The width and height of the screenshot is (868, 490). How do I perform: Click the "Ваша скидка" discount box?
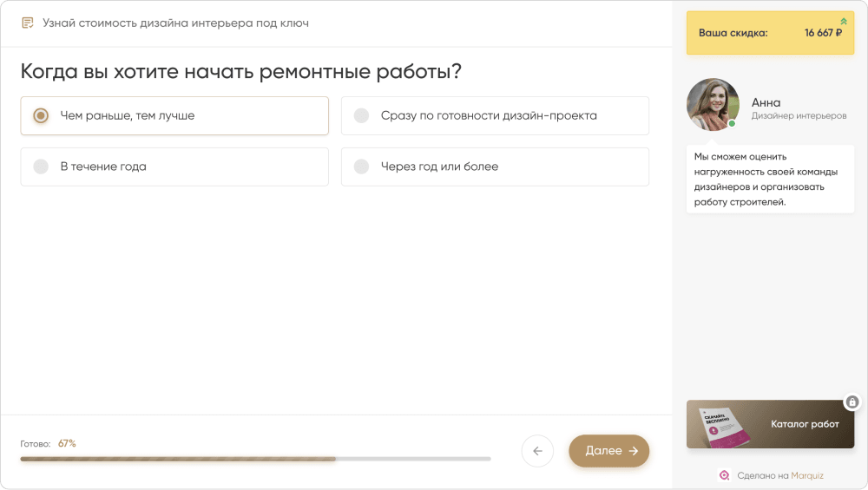tap(733, 33)
